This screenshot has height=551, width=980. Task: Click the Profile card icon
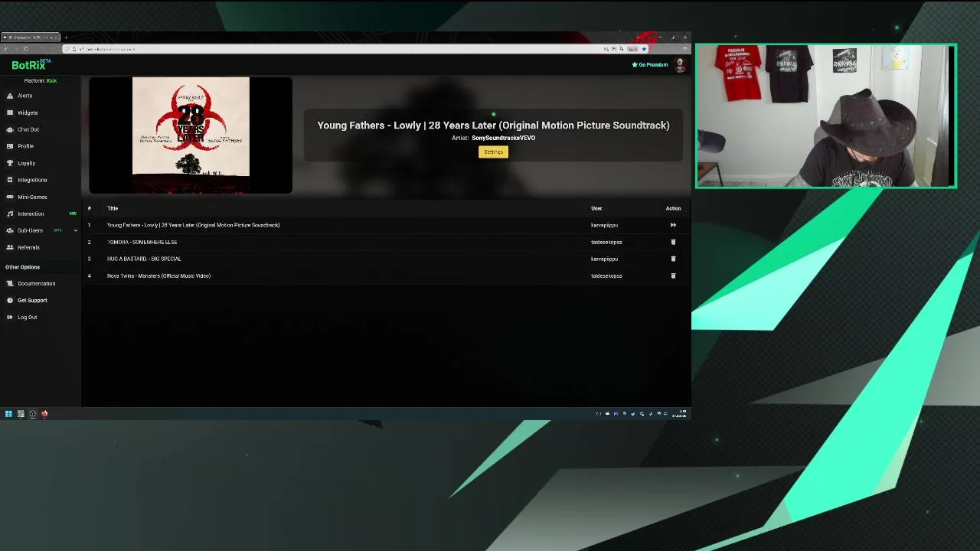(x=9, y=146)
